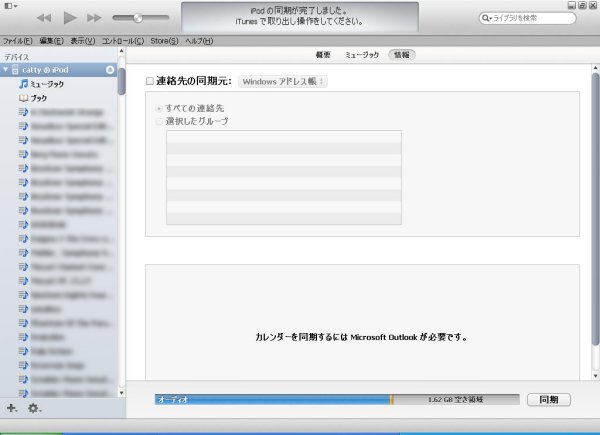Maximize the iTunes window
The width and height of the screenshot is (600, 435).
582,5
